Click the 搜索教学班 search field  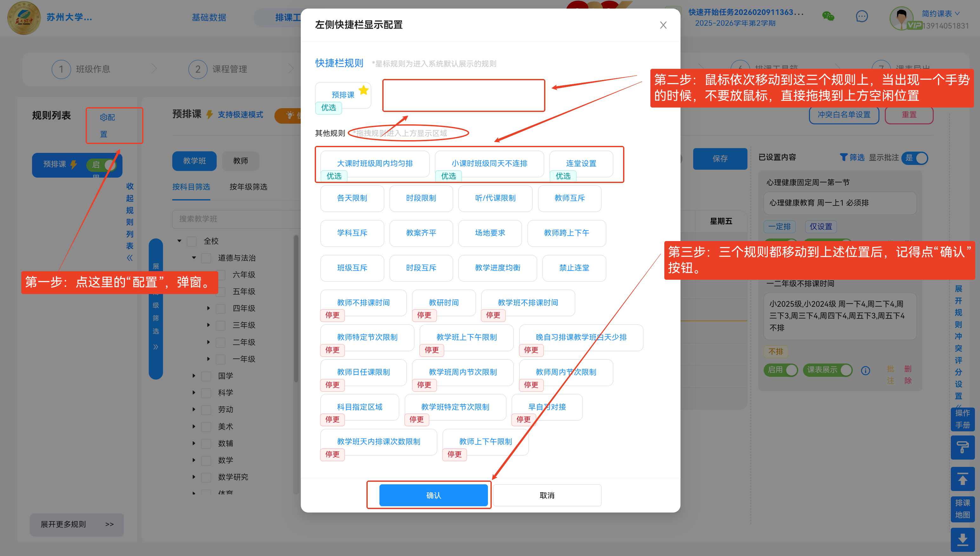tap(236, 219)
